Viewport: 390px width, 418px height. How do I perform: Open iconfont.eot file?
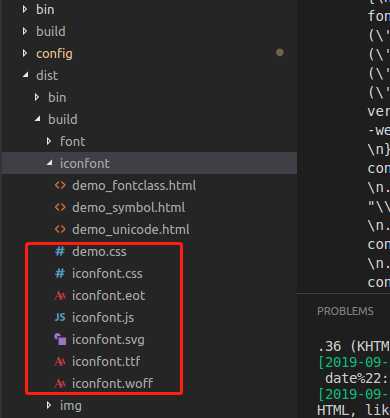(109, 295)
